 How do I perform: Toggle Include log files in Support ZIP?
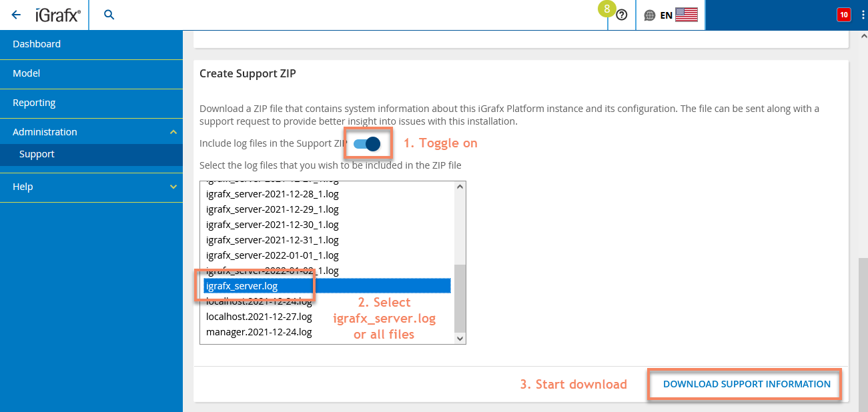(367, 143)
